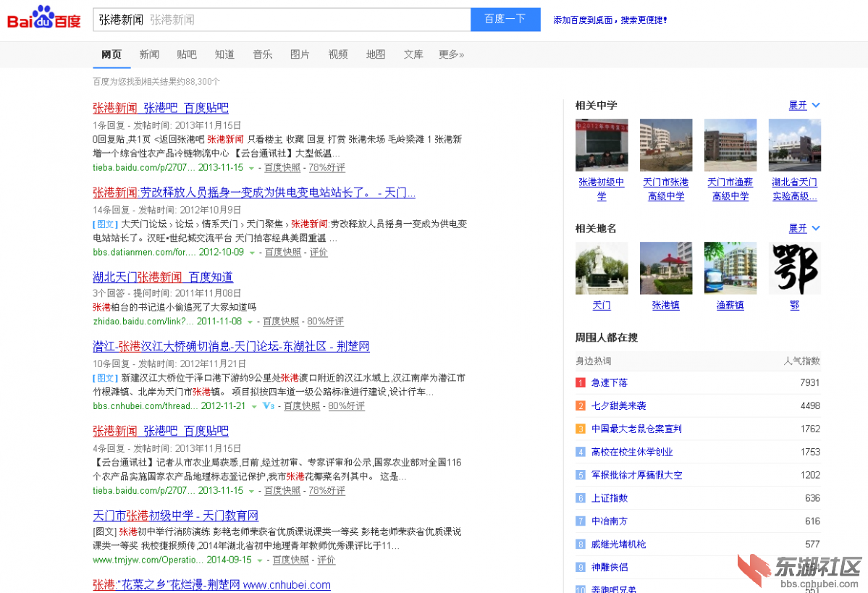Click the [图文] tag in the 大天门论坛 snippet
Image resolution: width=868 pixels, height=593 pixels.
pyautogui.click(x=105, y=224)
